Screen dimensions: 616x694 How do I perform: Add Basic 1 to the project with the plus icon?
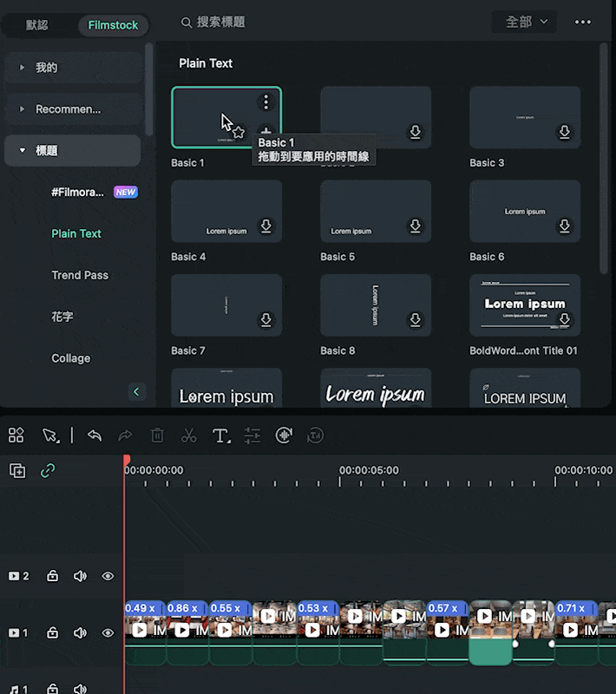click(266, 132)
